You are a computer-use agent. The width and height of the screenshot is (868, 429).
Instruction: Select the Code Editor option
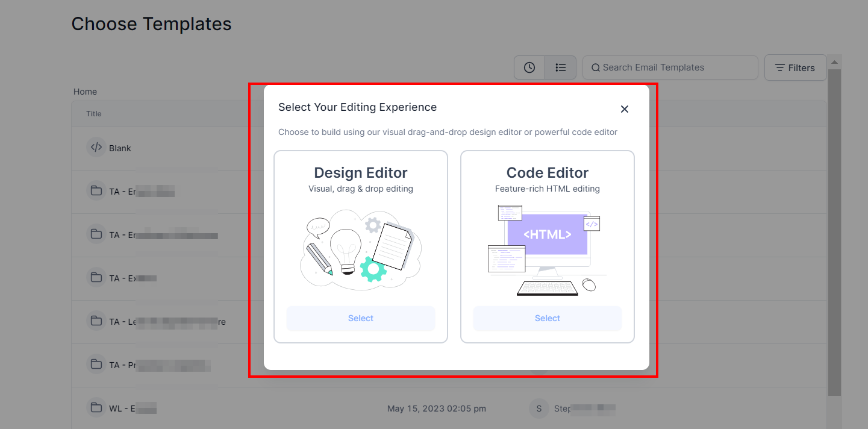pos(547,318)
